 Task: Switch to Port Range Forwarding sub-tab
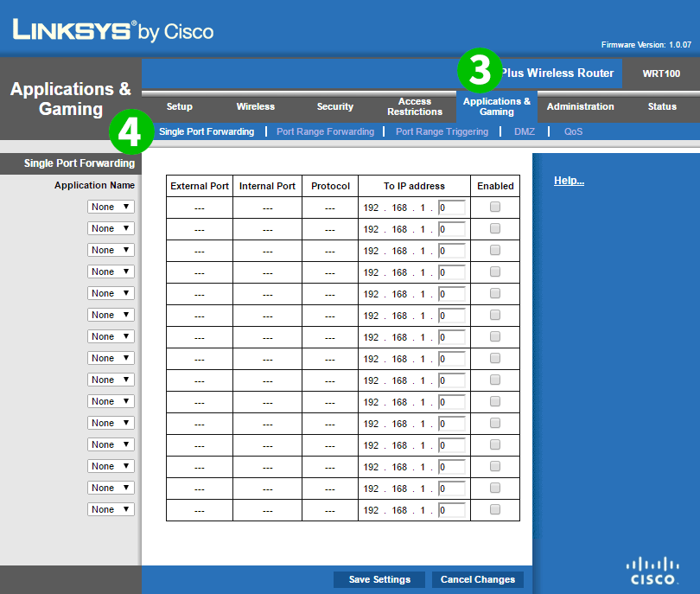[326, 131]
